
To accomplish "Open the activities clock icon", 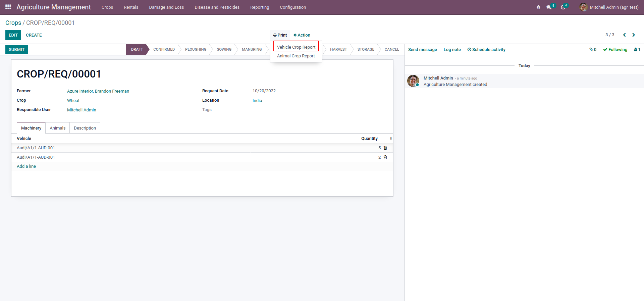I will coord(563,7).
